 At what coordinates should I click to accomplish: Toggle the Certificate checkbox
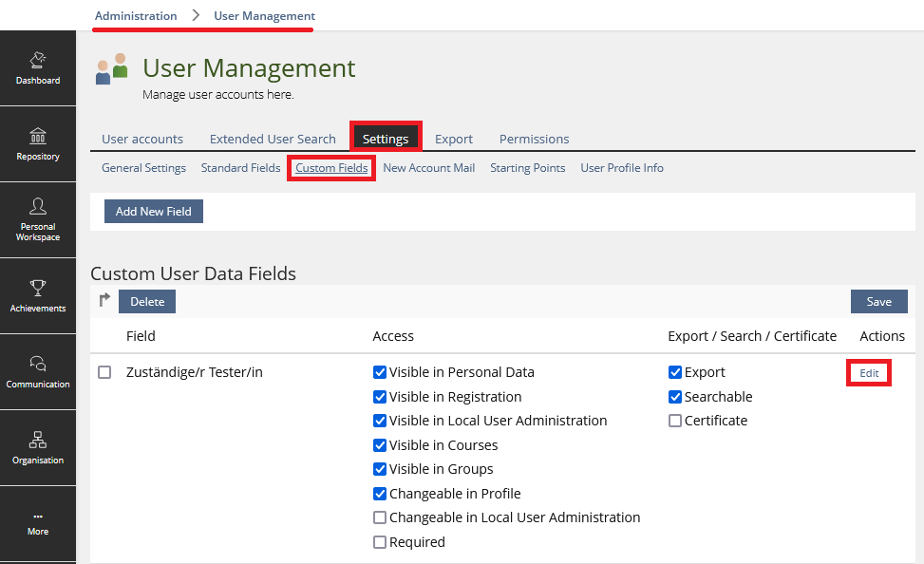click(675, 421)
